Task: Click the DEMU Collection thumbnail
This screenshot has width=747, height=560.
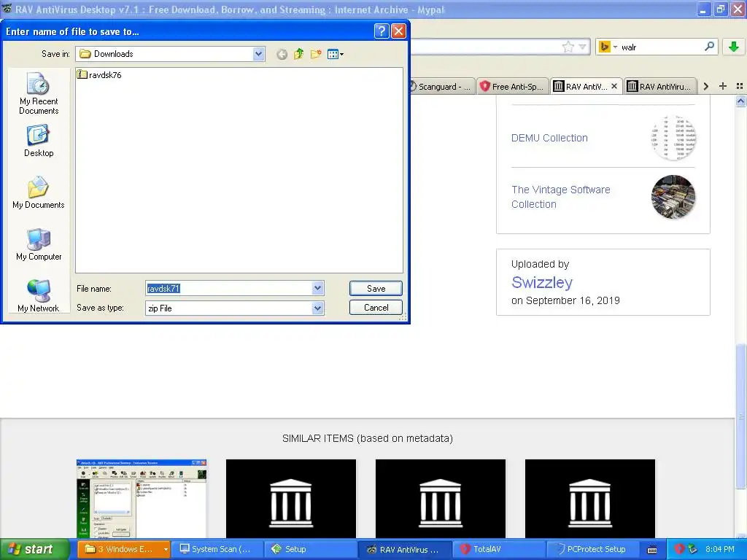Action: pos(673,138)
